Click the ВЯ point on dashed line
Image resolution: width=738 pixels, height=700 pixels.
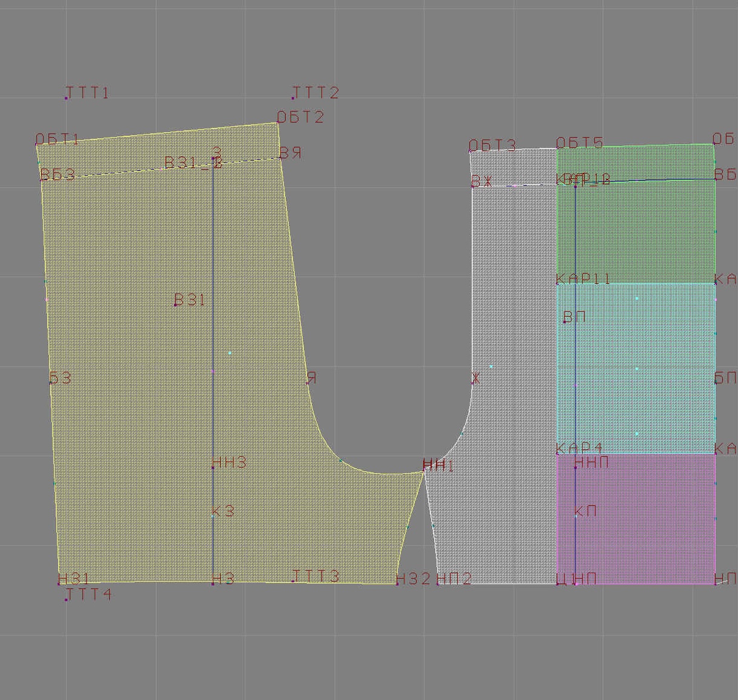pyautogui.click(x=281, y=158)
